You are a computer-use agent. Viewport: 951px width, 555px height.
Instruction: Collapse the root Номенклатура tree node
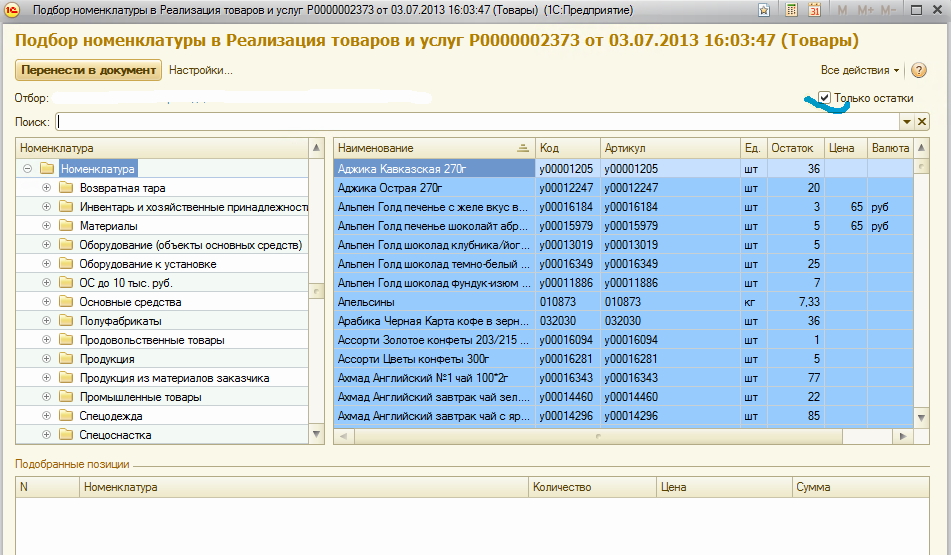(27, 169)
